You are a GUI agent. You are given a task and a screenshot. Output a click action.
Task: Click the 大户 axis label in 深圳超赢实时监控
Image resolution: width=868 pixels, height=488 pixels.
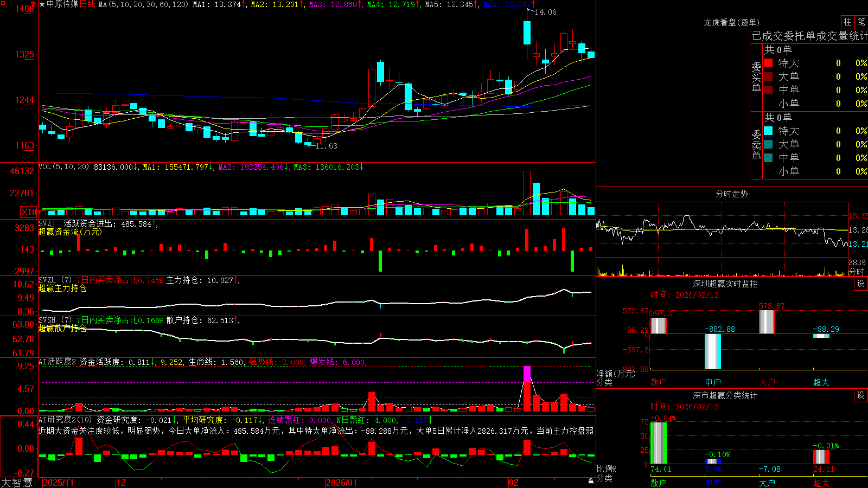[767, 382]
